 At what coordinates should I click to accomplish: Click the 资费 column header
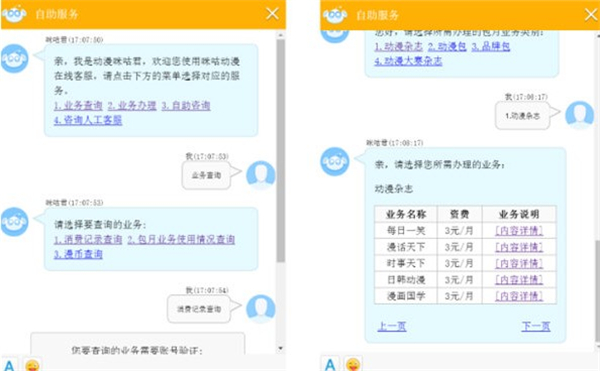pos(460,214)
